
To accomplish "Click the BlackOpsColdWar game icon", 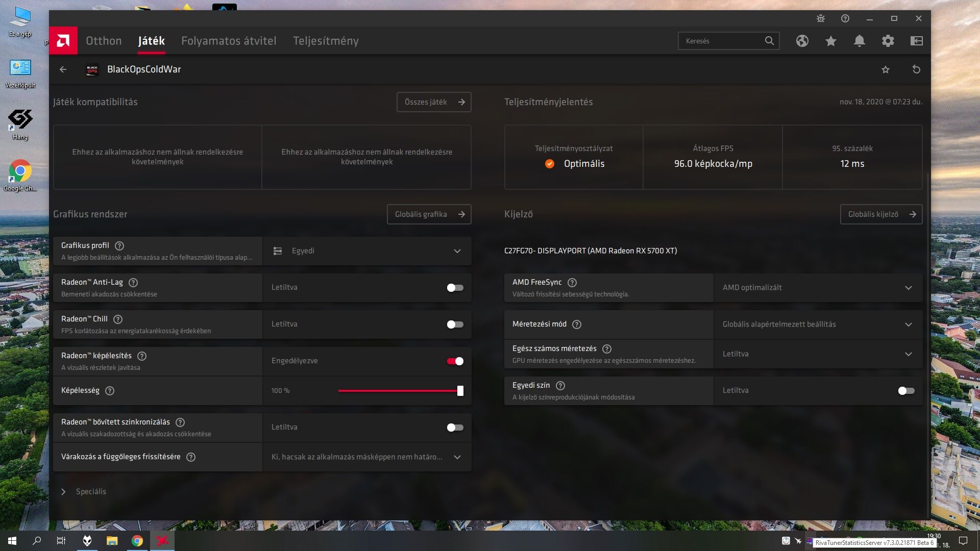I will tap(92, 69).
